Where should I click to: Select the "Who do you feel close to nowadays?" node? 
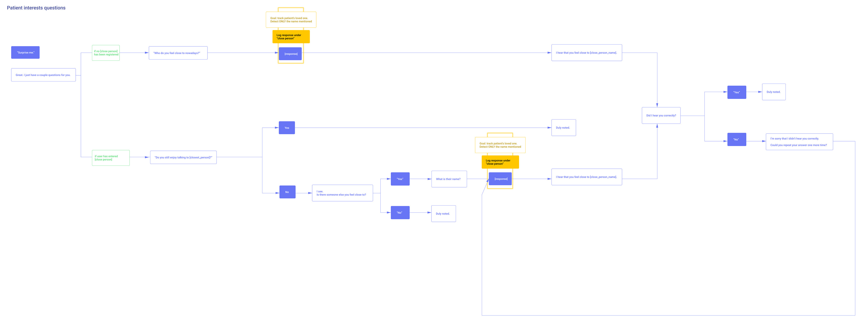178,53
